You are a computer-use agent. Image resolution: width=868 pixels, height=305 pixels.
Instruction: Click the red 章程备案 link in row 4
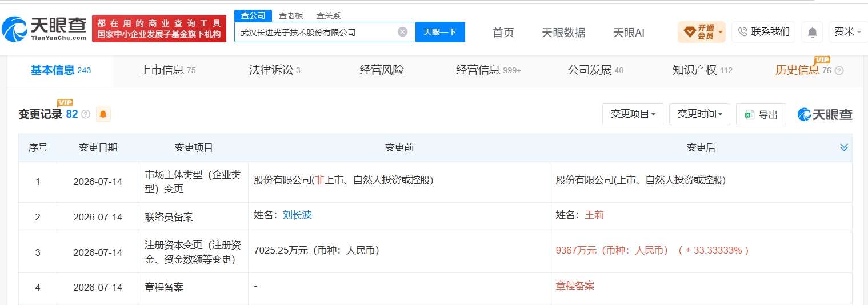click(575, 286)
